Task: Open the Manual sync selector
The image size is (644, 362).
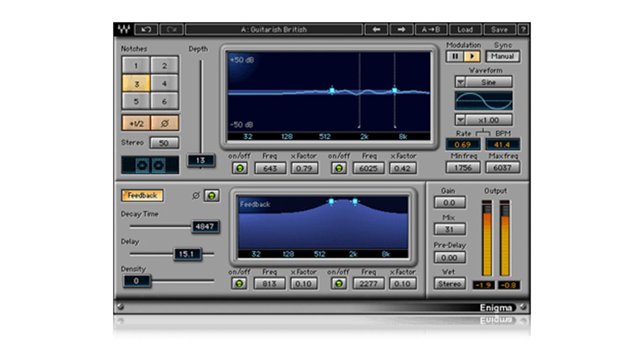Action: pos(502,56)
